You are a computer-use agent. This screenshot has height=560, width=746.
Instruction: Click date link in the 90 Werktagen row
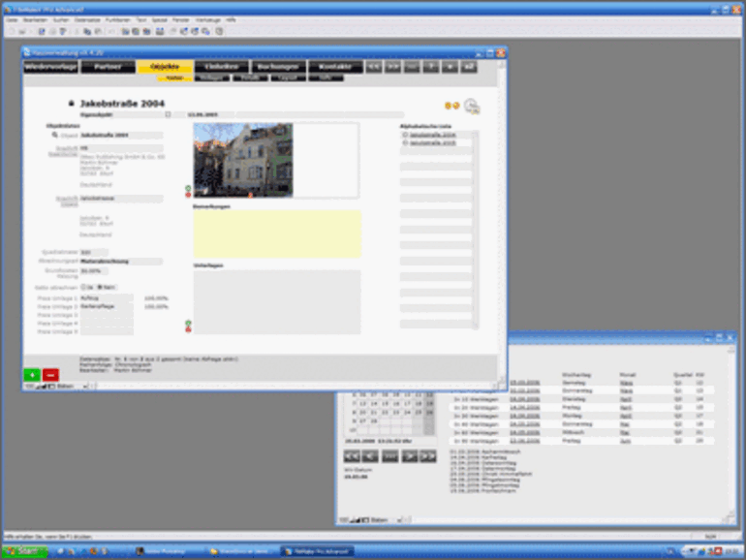[x=525, y=441]
